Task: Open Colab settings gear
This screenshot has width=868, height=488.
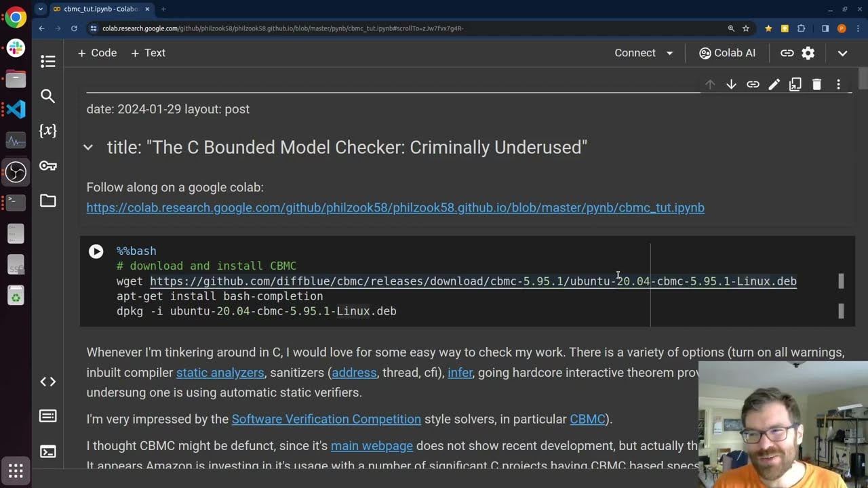Action: tap(808, 53)
